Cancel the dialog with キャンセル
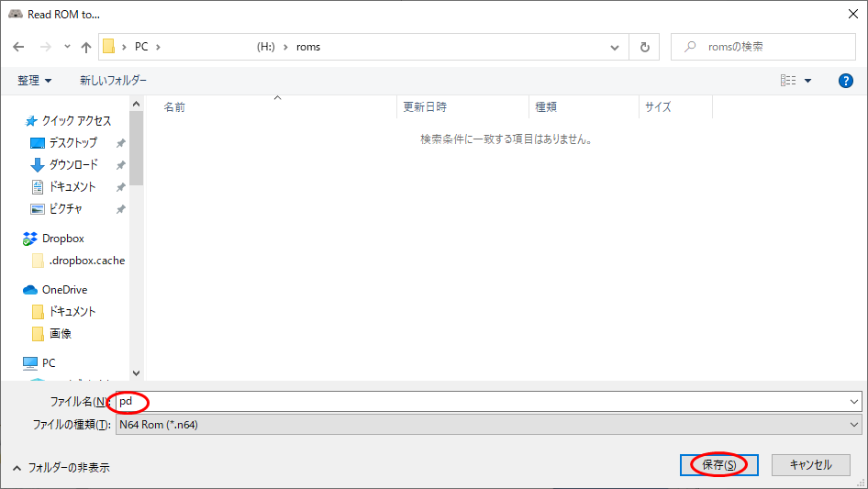Image resolution: width=868 pixels, height=489 pixels. tap(811, 465)
